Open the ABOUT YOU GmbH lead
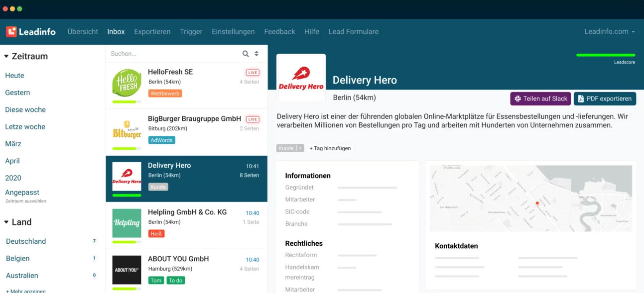This screenshot has height=293, width=644. 186,271
